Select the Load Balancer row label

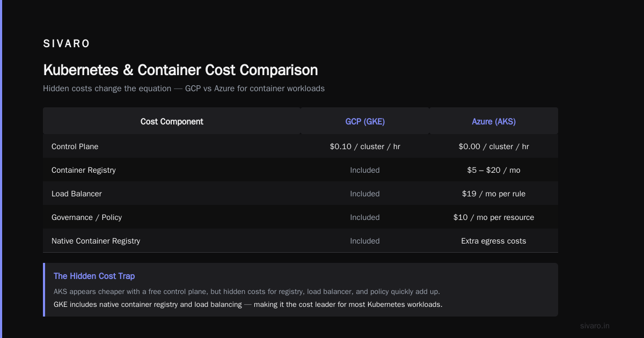[x=77, y=194]
